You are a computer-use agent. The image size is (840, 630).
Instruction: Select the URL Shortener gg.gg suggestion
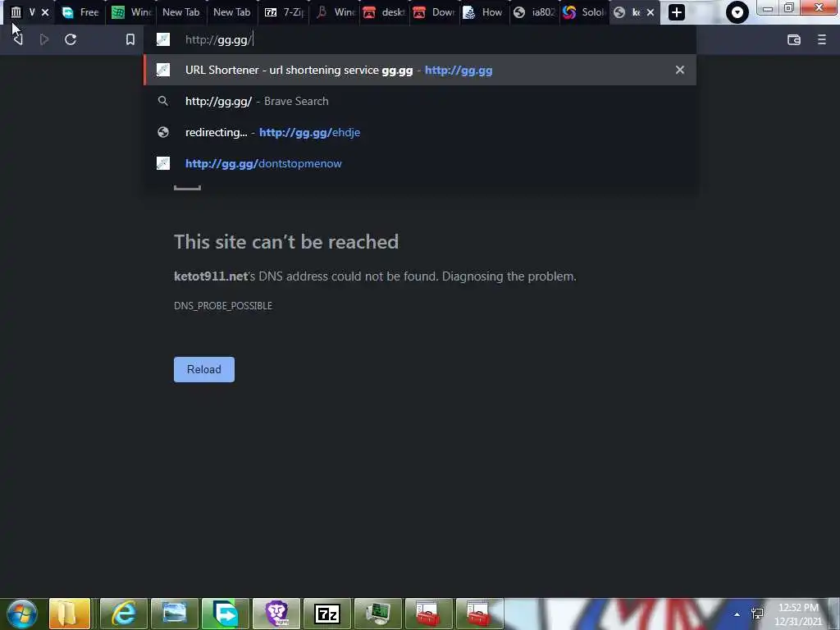[420, 71]
